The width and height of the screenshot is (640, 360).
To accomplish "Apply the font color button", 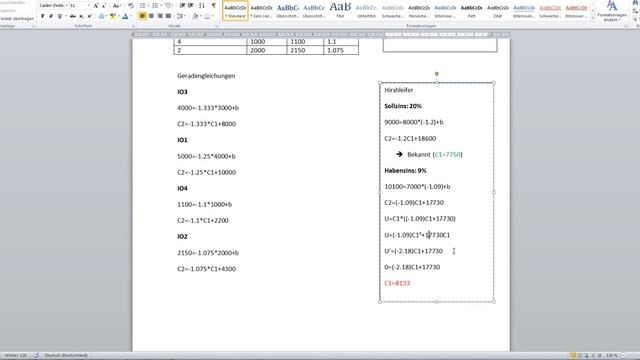I will click(x=125, y=16).
